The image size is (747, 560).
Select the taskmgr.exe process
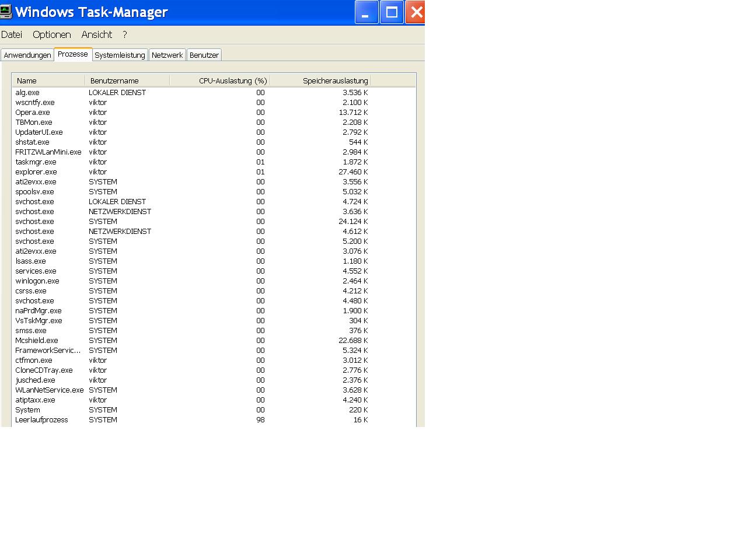pyautogui.click(x=214, y=162)
